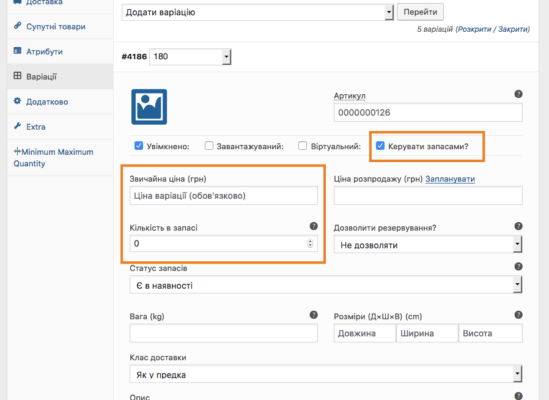Tick the Віртуальний checkbox
This screenshot has height=400, width=549.
tap(303, 146)
